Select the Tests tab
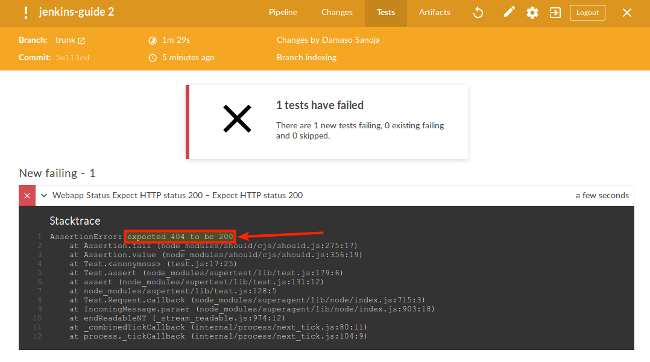The height and width of the screenshot is (362, 650). tap(386, 12)
